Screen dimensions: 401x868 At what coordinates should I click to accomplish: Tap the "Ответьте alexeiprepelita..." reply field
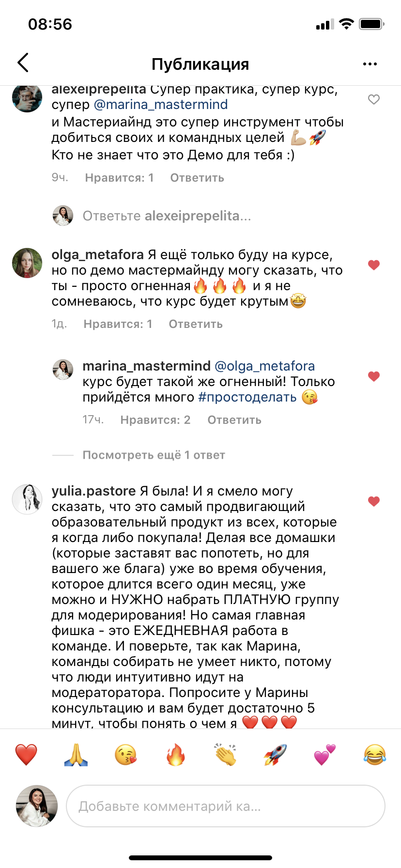tap(167, 216)
